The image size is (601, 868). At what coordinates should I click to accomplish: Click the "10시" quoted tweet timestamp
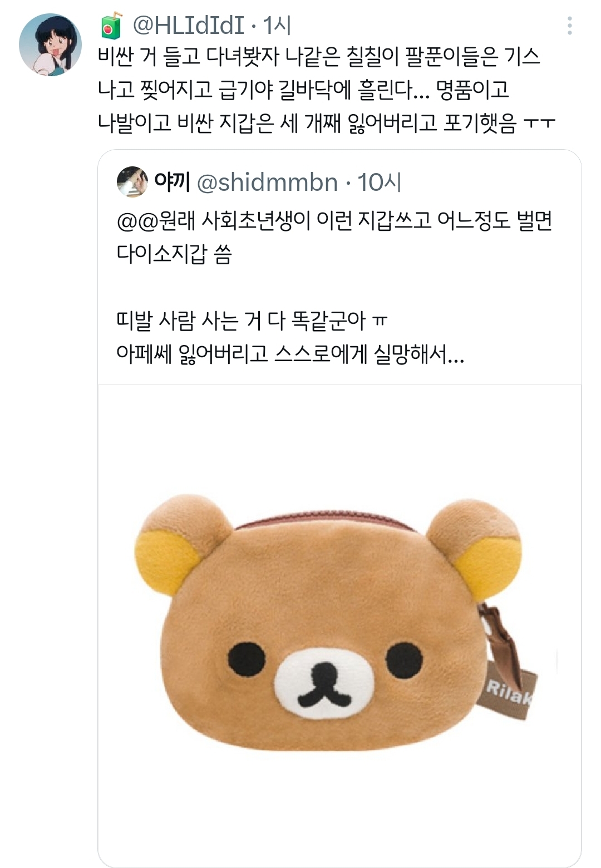click(380, 183)
